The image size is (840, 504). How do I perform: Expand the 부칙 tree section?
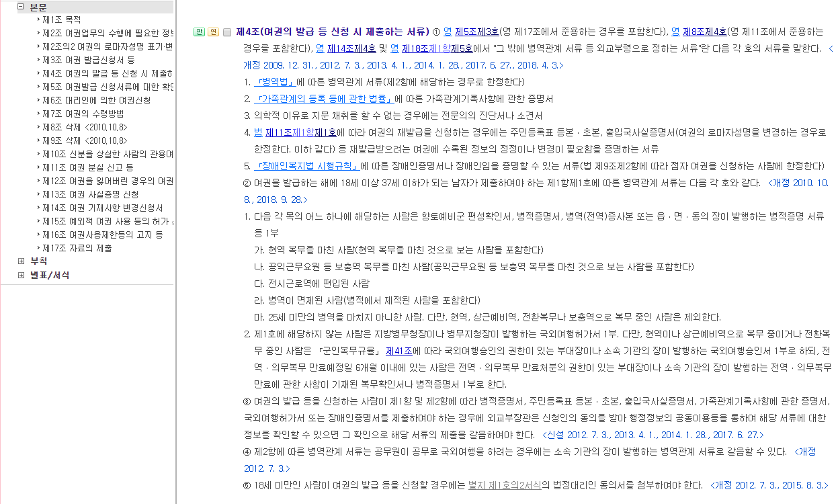[21, 261]
